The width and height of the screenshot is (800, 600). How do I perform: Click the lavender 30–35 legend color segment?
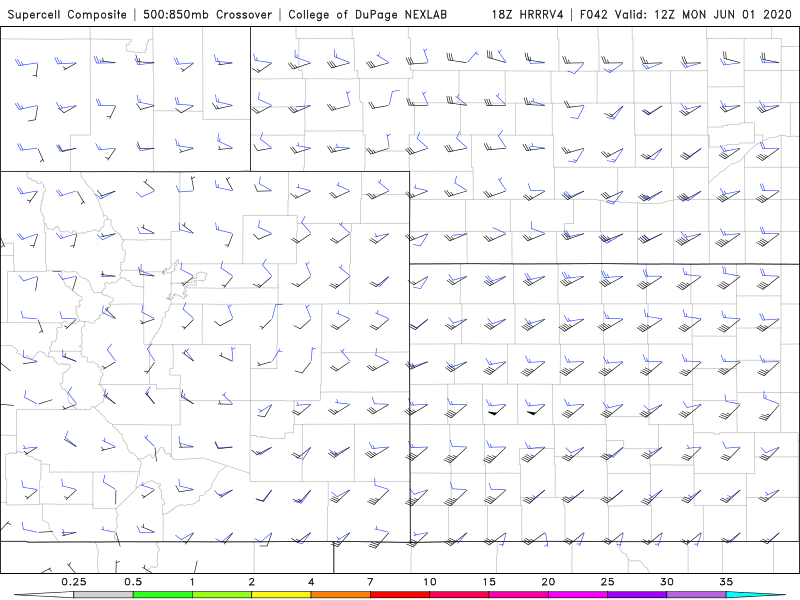696,595
